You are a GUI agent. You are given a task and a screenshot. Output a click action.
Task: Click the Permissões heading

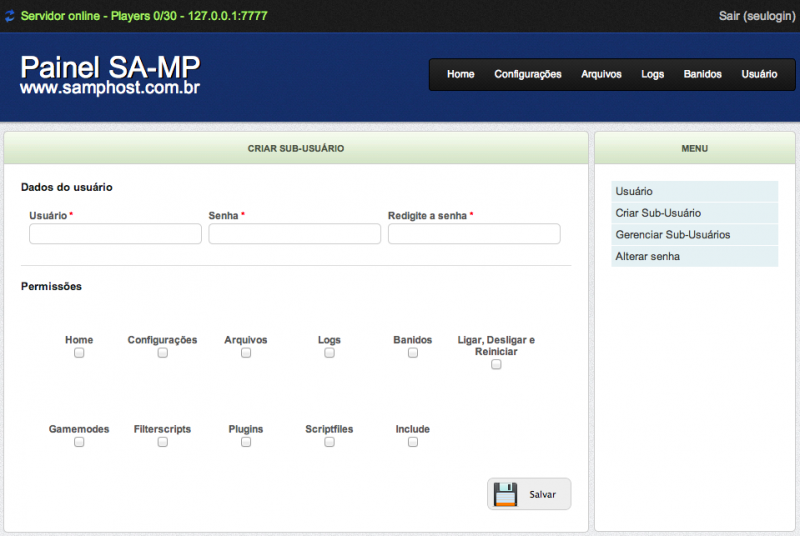(x=52, y=287)
